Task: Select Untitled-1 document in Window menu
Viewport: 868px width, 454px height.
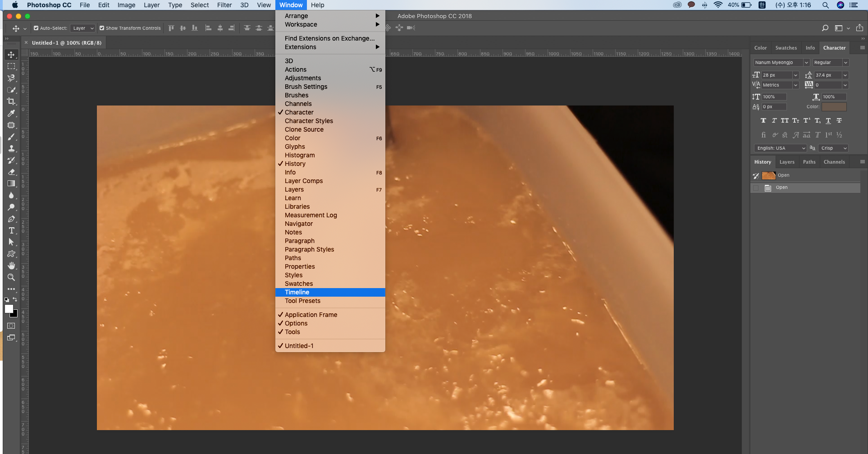Action: 330,346
